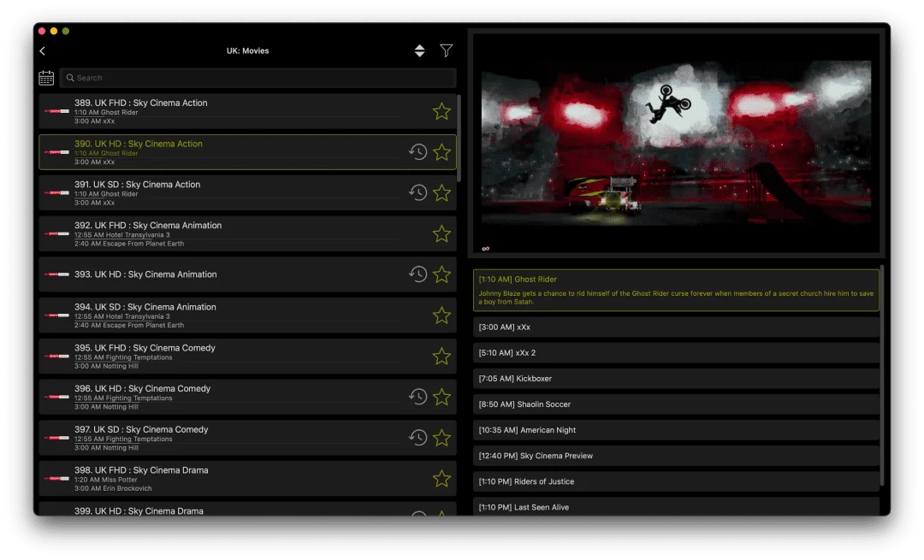Favorite channel 395 Sky Cinema Comedy
924x560 pixels.
(x=441, y=357)
